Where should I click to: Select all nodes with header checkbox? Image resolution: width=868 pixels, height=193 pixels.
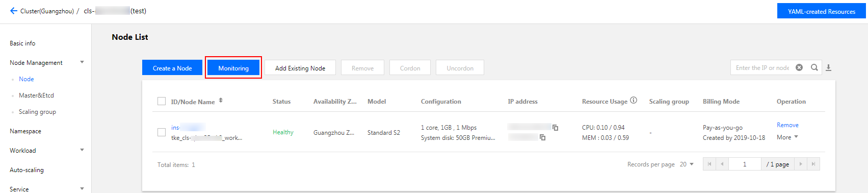(162, 101)
